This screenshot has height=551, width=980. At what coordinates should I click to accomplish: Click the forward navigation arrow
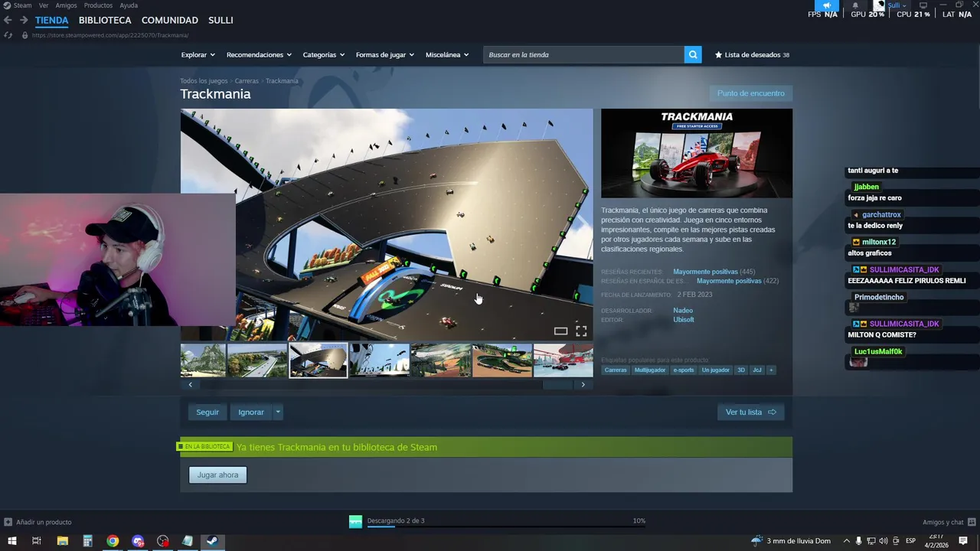pyautogui.click(x=24, y=20)
